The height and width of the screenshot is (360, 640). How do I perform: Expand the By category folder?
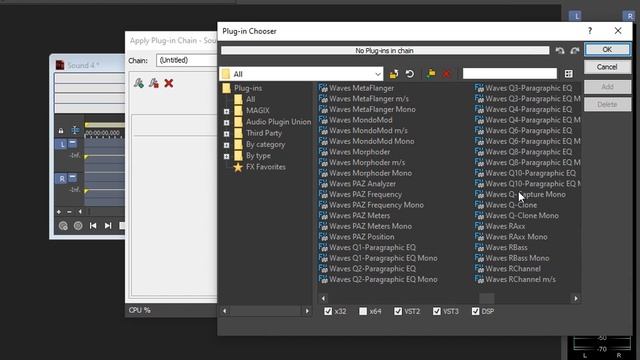[x=227, y=145]
